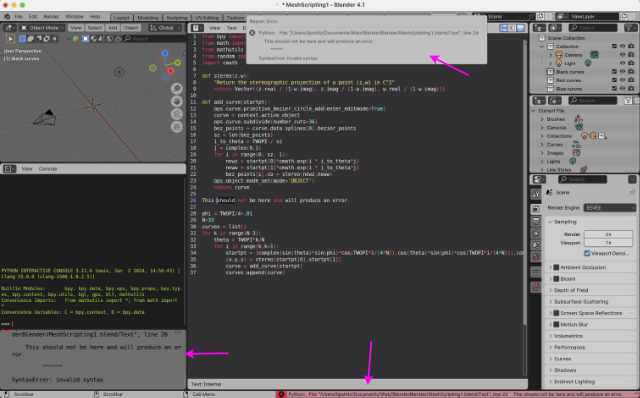Open the Object Mode dropdown
Viewport: 640px width, 398px height.
tap(42, 28)
